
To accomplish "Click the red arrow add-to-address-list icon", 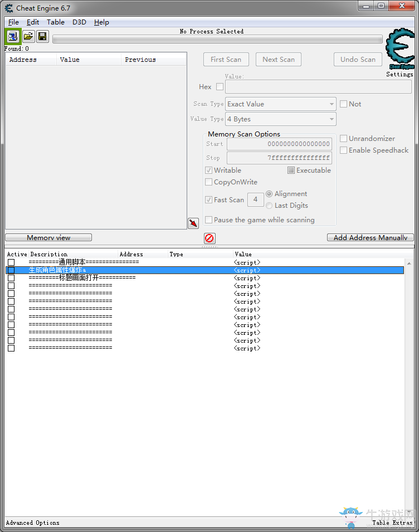I will tap(193, 223).
